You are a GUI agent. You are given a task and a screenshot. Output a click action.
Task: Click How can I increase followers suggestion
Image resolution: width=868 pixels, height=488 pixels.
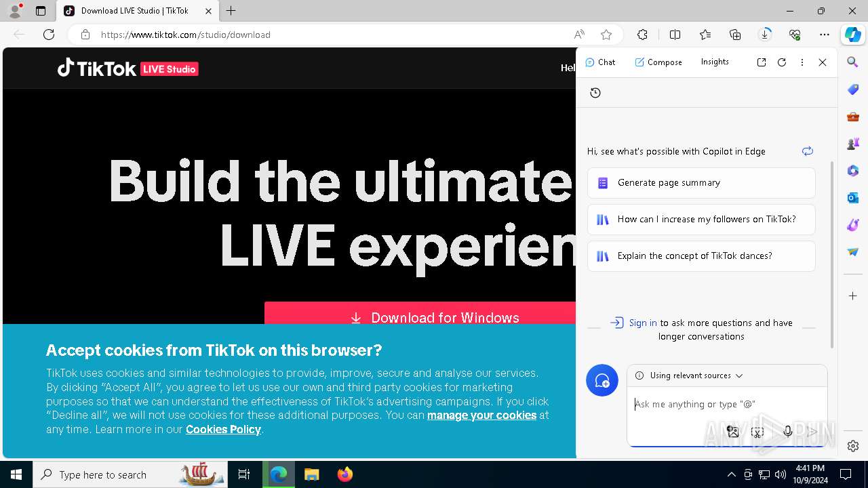click(701, 220)
